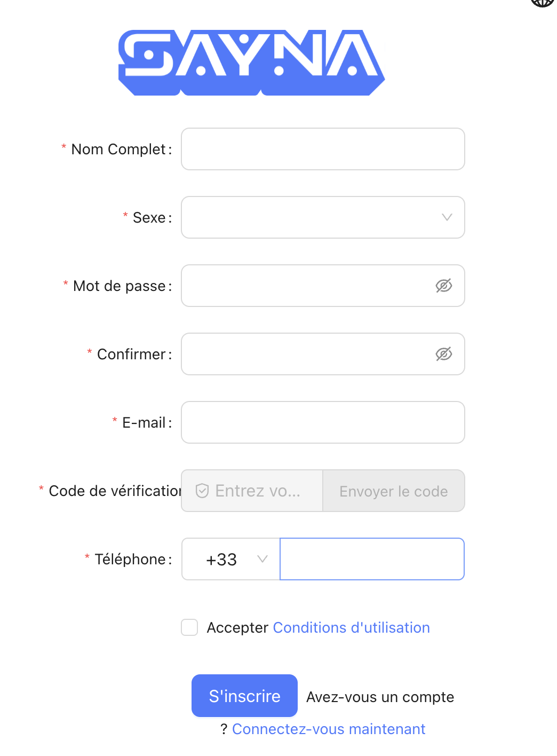Open Conditions d'utilisation link
The width and height of the screenshot is (557, 756).
coord(351,627)
